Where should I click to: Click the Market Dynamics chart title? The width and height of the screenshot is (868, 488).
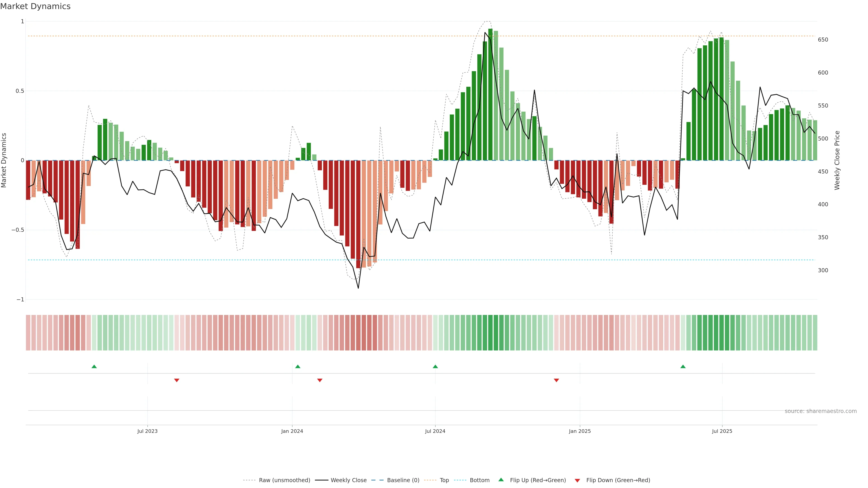pos(35,6)
